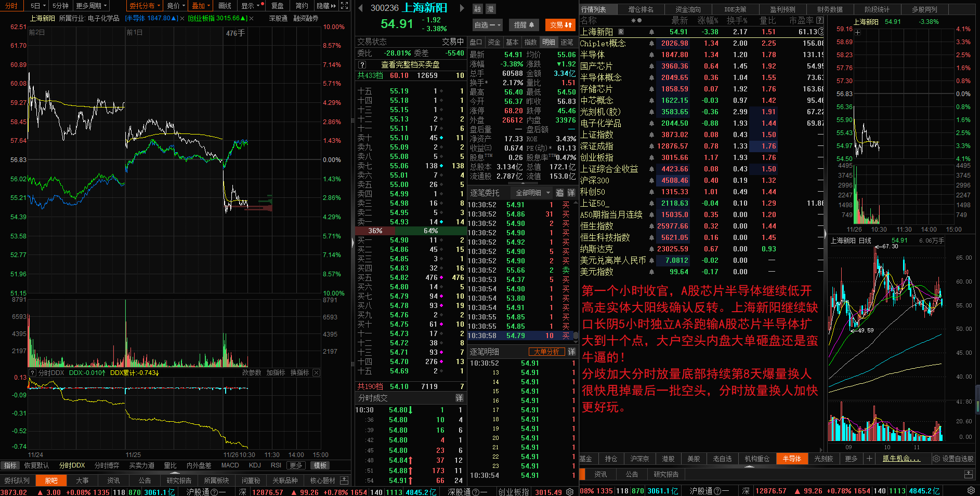Image resolution: width=980 pixels, height=496 pixels.
Task: Select the 买卖力道 indicator
Action: pos(141,465)
